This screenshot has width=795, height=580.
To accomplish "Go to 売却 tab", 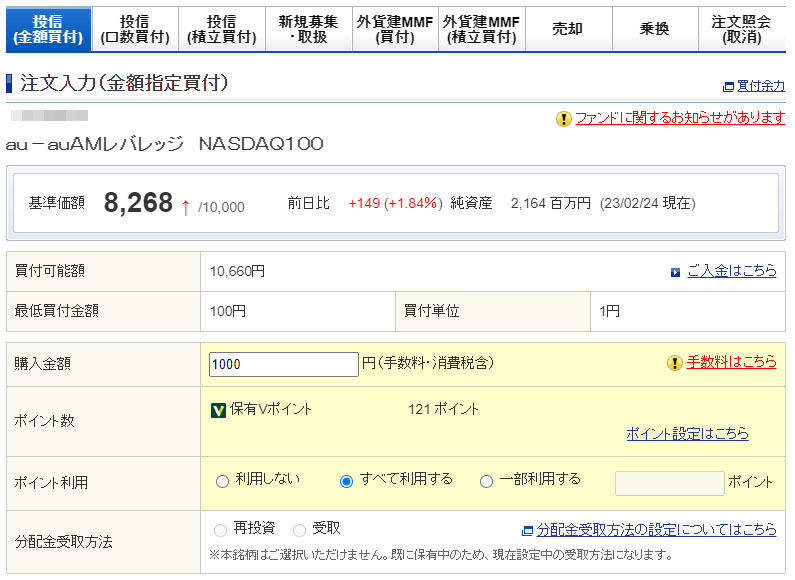I will (567, 30).
